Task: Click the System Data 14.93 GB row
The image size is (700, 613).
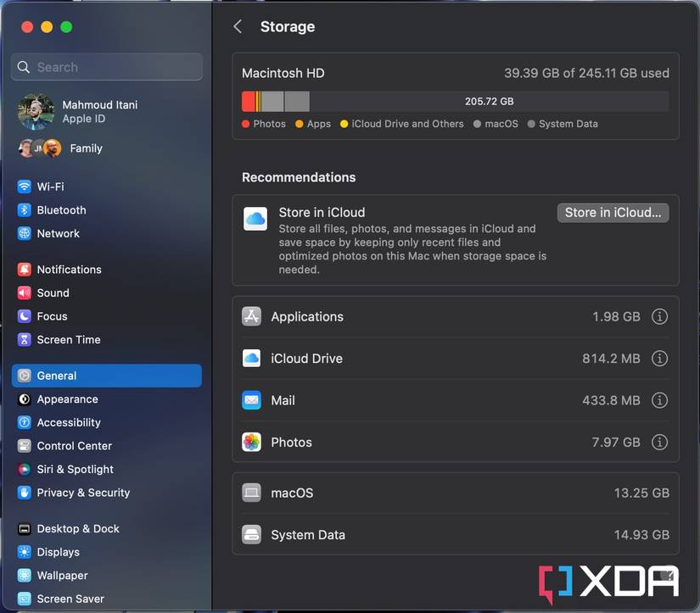Action: (456, 534)
